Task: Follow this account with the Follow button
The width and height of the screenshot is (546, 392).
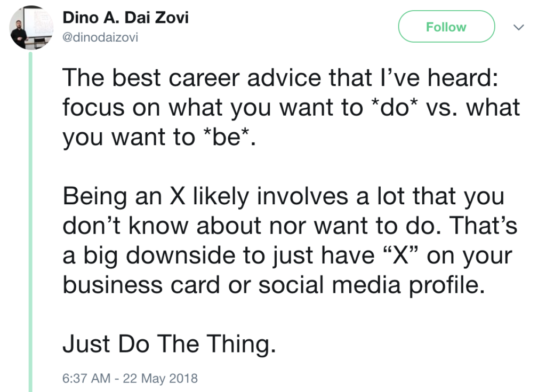Action: click(446, 27)
